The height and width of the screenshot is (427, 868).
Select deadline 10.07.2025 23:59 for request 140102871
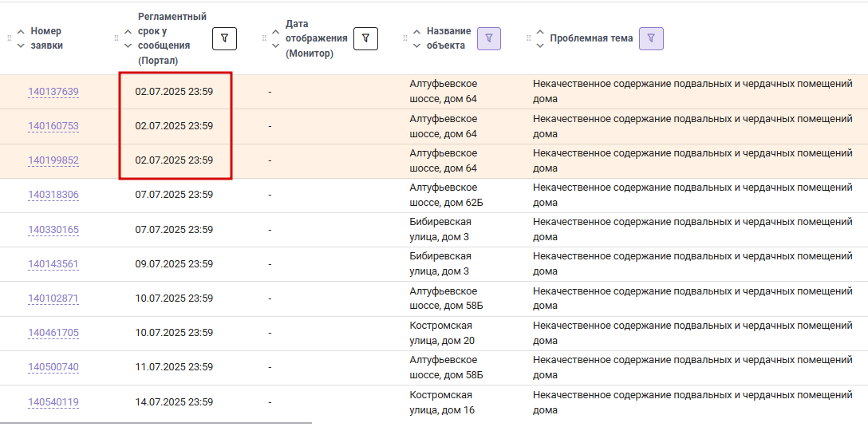pyautogui.click(x=174, y=298)
